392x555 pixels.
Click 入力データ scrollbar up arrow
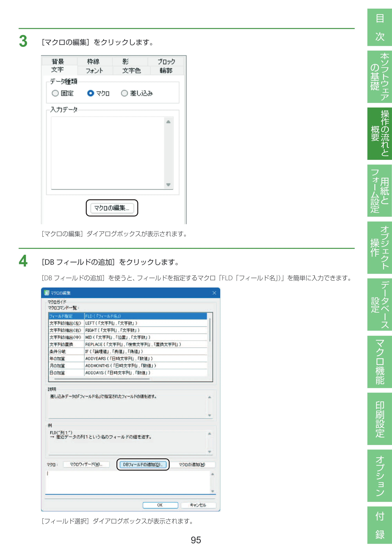tap(168, 122)
